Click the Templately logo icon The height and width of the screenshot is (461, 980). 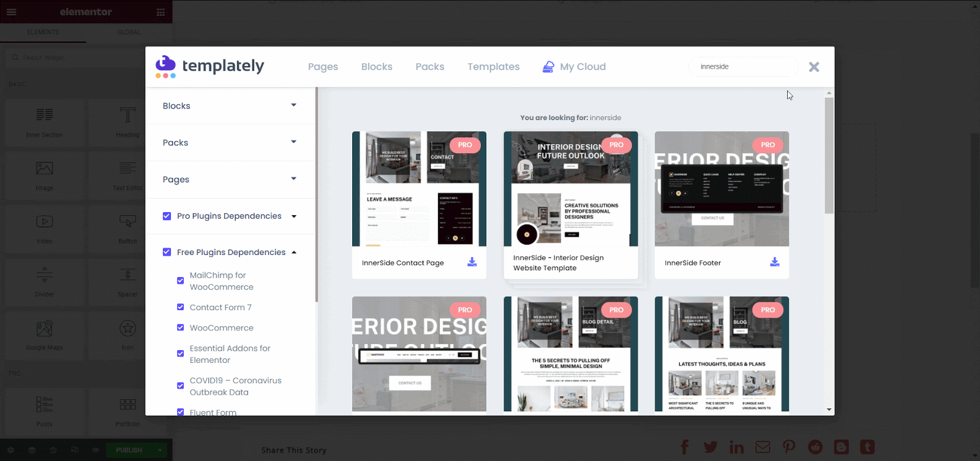point(165,66)
